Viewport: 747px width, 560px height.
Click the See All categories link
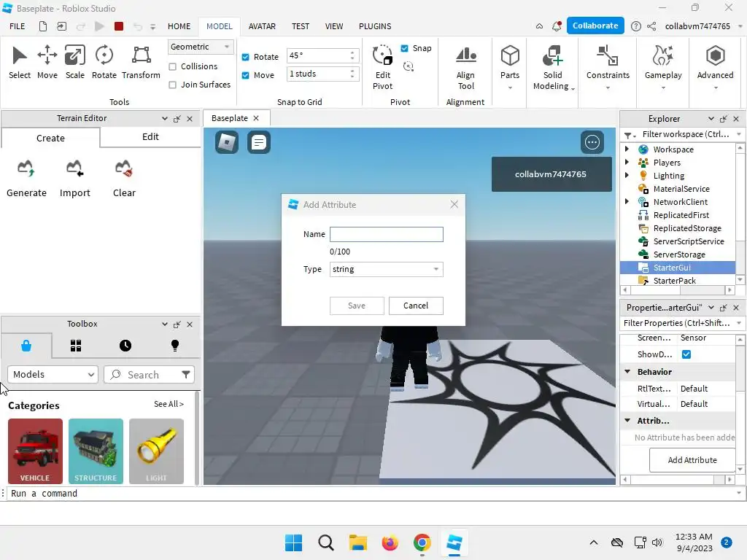pyautogui.click(x=169, y=404)
